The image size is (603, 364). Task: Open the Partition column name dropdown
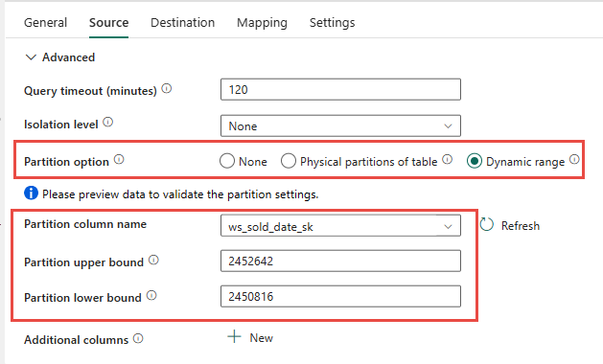340,226
